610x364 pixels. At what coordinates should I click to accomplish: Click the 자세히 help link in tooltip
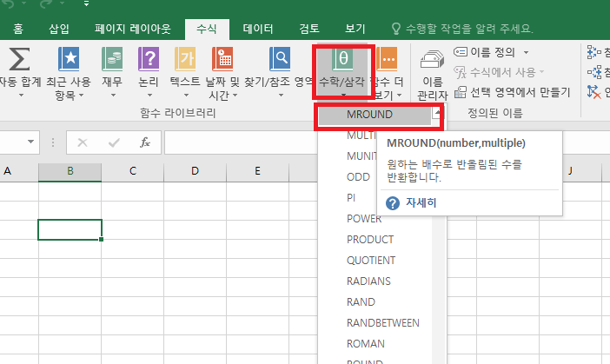[421, 202]
